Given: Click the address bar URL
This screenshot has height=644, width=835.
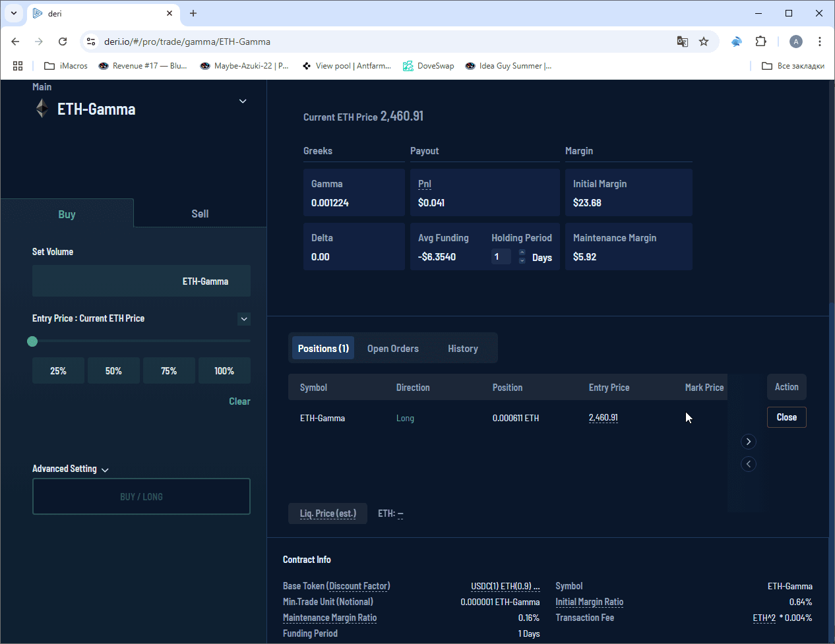Looking at the screenshot, I should 187,42.
